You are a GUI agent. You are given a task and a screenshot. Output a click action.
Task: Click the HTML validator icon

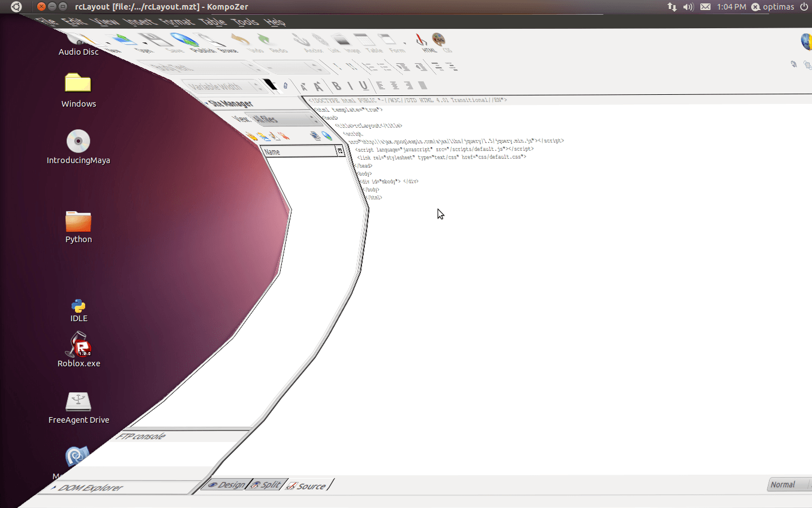click(422, 40)
